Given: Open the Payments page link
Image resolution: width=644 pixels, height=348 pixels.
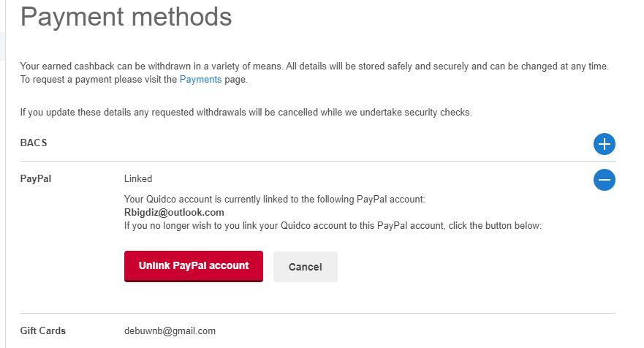Looking at the screenshot, I should pyautogui.click(x=200, y=80).
